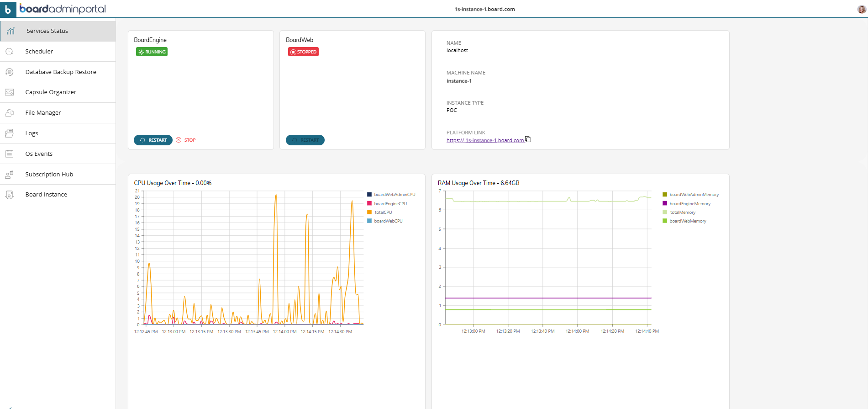Click the Os Events icon
The image size is (868, 409).
[x=9, y=154]
